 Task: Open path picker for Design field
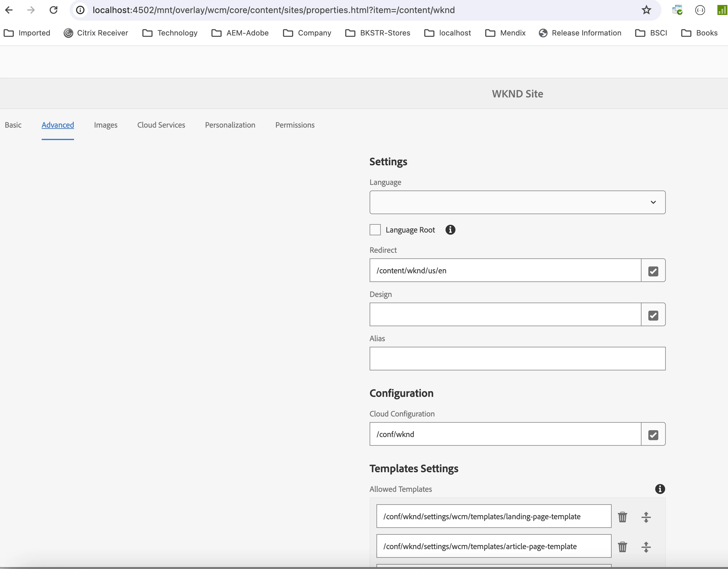[x=653, y=315]
